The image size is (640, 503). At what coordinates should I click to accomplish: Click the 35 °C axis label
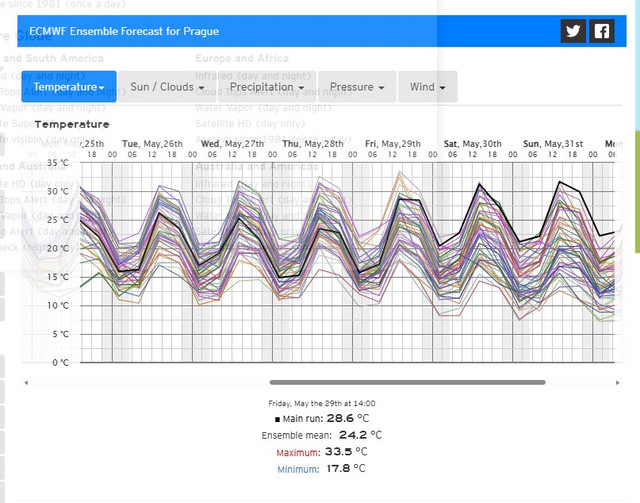click(58, 163)
